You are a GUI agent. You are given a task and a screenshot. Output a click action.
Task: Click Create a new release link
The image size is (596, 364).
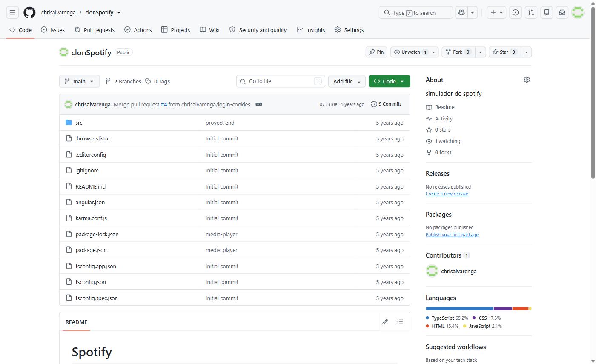point(447,194)
